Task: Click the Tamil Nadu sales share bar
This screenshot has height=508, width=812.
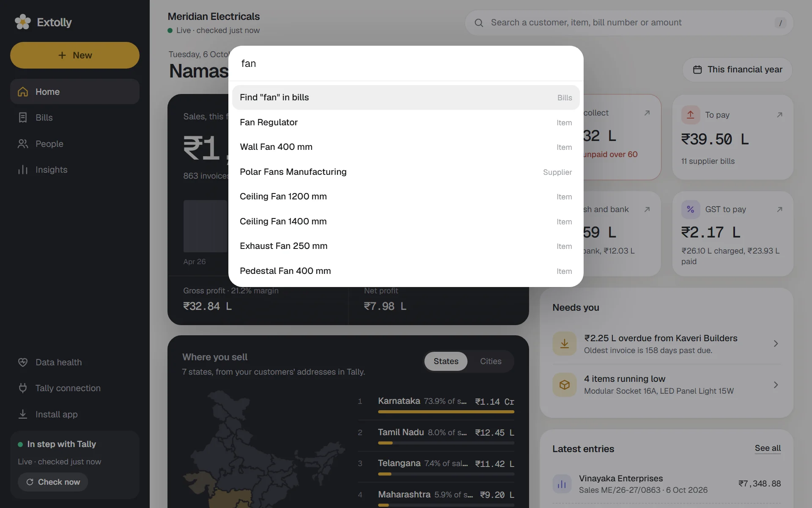Action: [x=446, y=443]
